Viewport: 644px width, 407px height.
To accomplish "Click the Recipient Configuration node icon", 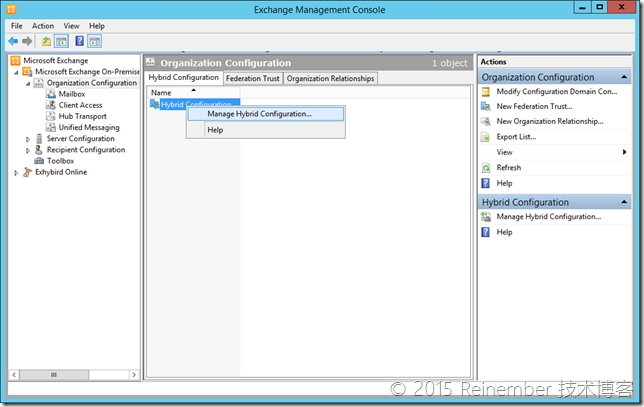I will [39, 149].
